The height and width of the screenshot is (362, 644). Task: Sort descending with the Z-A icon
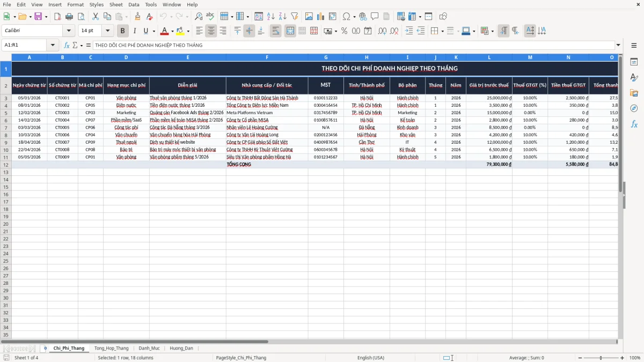click(x=282, y=17)
